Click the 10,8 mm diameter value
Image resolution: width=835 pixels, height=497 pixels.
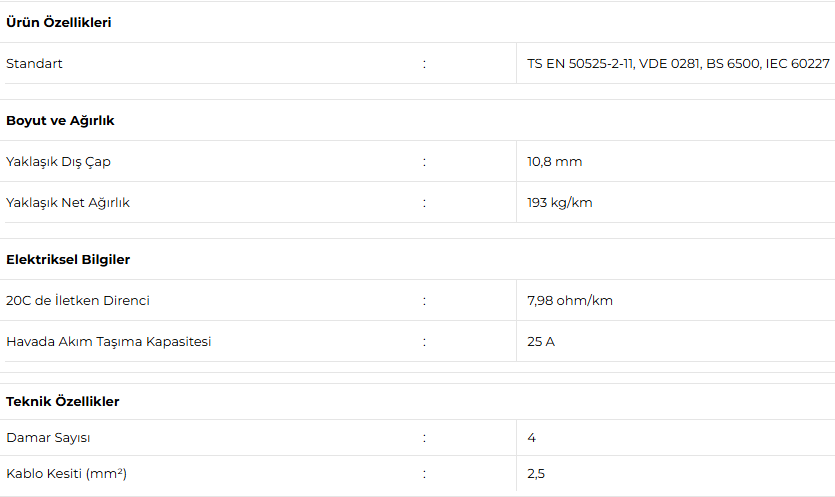pyautogui.click(x=555, y=161)
